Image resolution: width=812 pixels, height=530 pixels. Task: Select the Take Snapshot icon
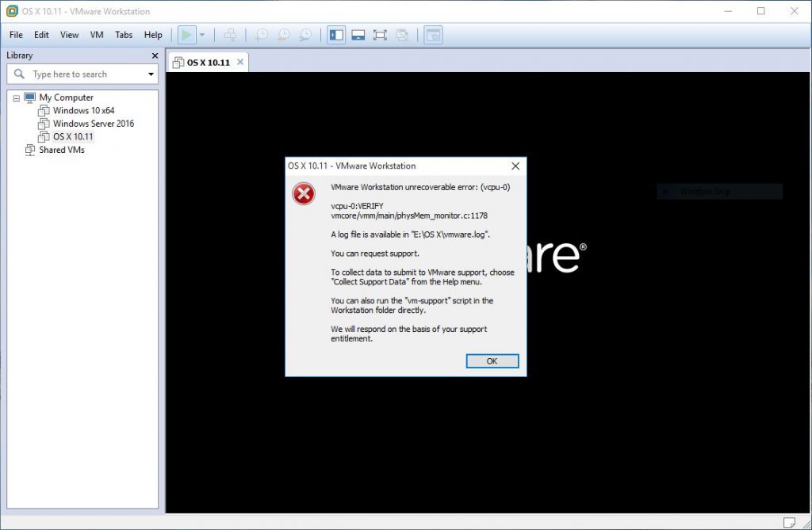[262, 35]
